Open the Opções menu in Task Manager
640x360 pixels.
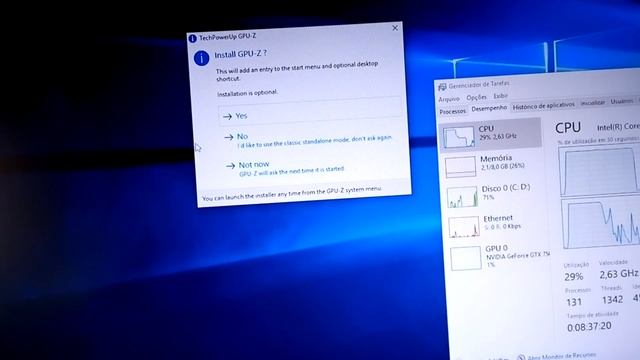click(476, 97)
